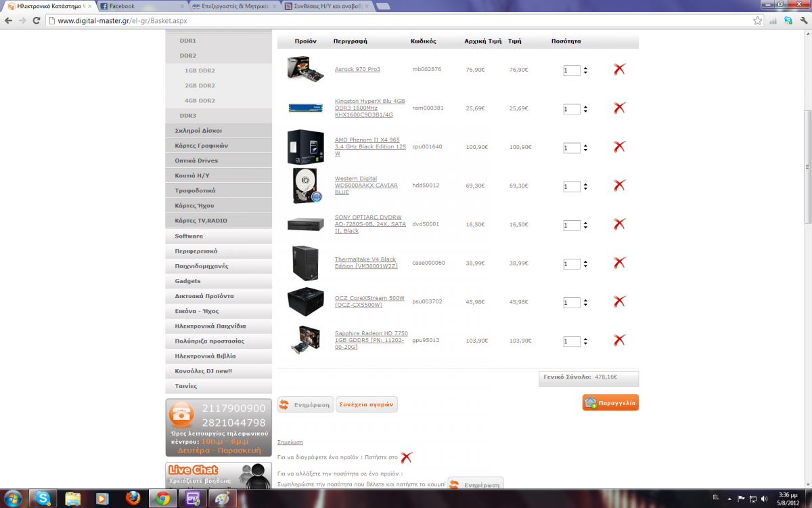
Task: Delete Western Digital hard drive red X
Action: [619, 185]
